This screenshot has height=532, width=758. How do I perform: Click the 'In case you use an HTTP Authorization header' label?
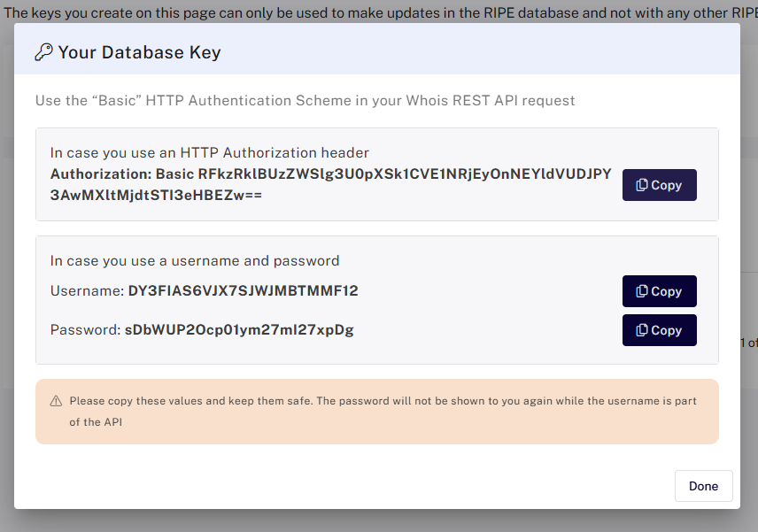(209, 153)
